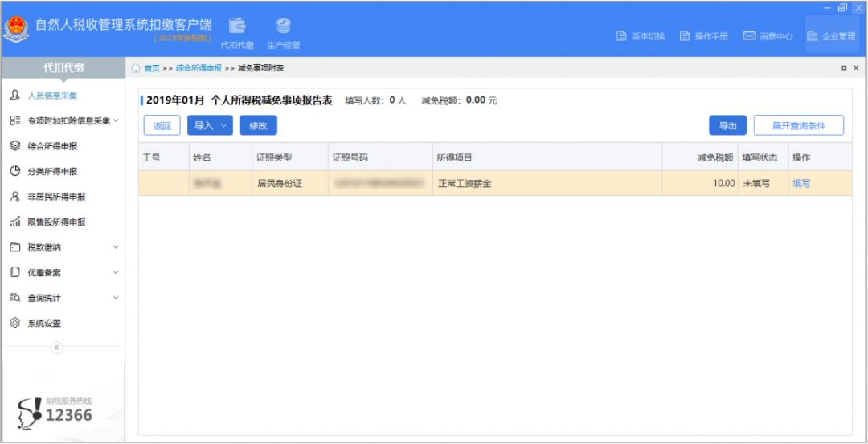Screen dimensions: 868x444
Task: Click the 12366 hotline headset icon
Action: pos(30,414)
